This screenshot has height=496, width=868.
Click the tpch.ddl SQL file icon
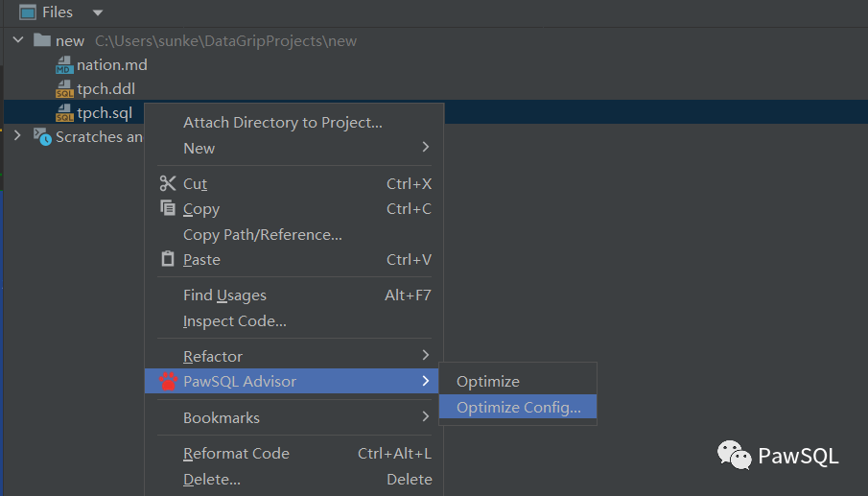click(x=64, y=89)
